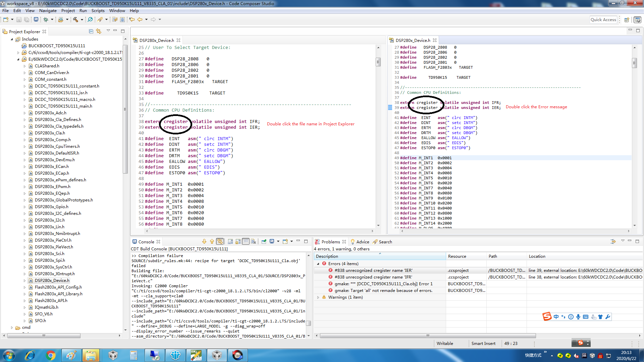Click the Save toolbar icon
The image size is (644, 362).
(19, 19)
